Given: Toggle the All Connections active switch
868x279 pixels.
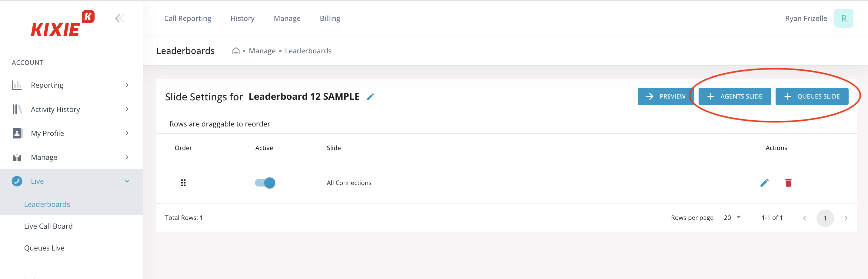Looking at the screenshot, I should [x=265, y=183].
